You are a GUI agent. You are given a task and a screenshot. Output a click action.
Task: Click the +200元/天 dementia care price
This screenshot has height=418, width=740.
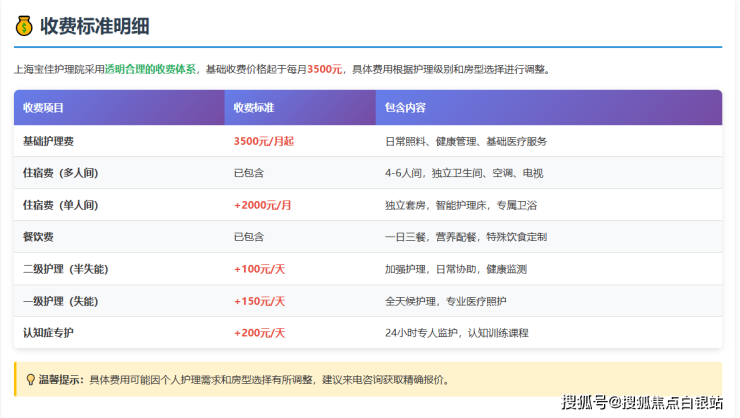pyautogui.click(x=259, y=332)
